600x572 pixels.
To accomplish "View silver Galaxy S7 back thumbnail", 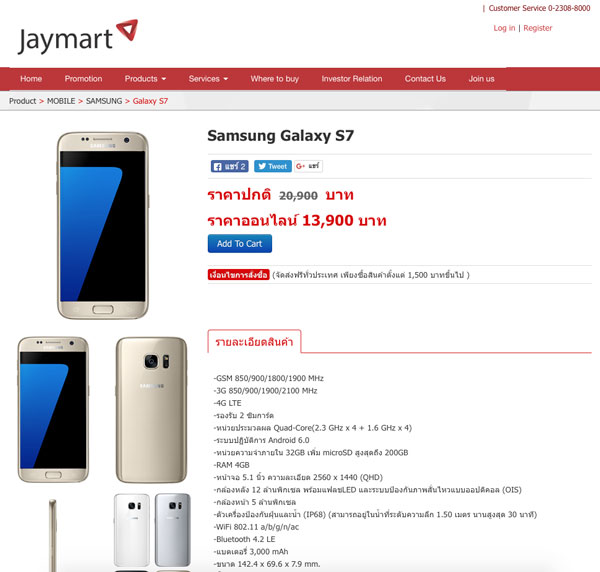I will pos(173,530).
